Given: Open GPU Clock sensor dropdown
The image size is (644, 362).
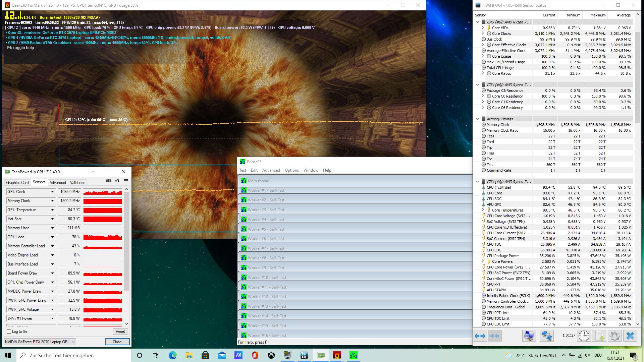Looking at the screenshot, I should 52,192.
